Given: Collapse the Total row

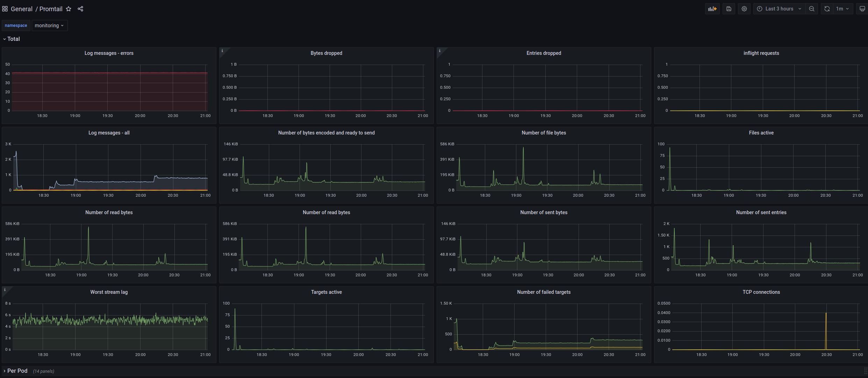Looking at the screenshot, I should tap(11, 39).
